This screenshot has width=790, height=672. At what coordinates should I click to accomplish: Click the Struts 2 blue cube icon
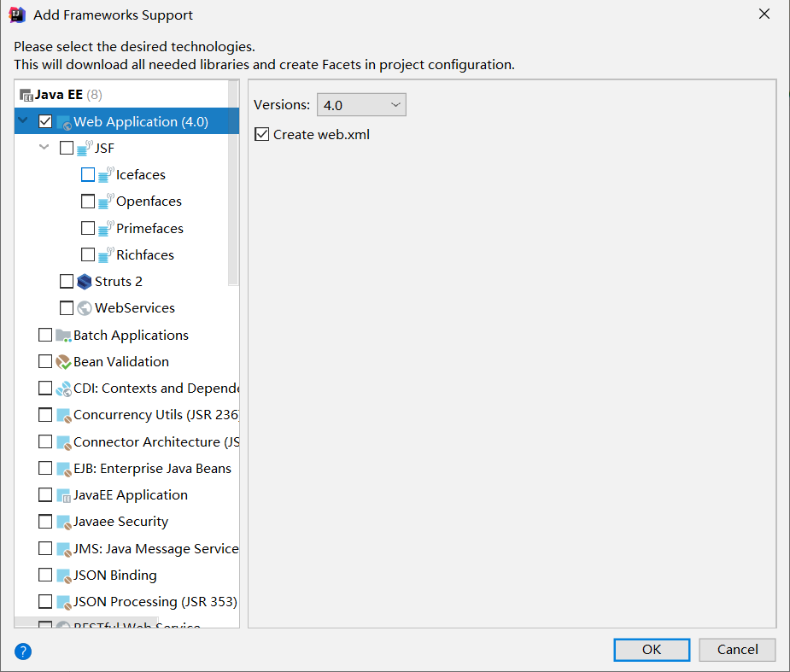(85, 282)
